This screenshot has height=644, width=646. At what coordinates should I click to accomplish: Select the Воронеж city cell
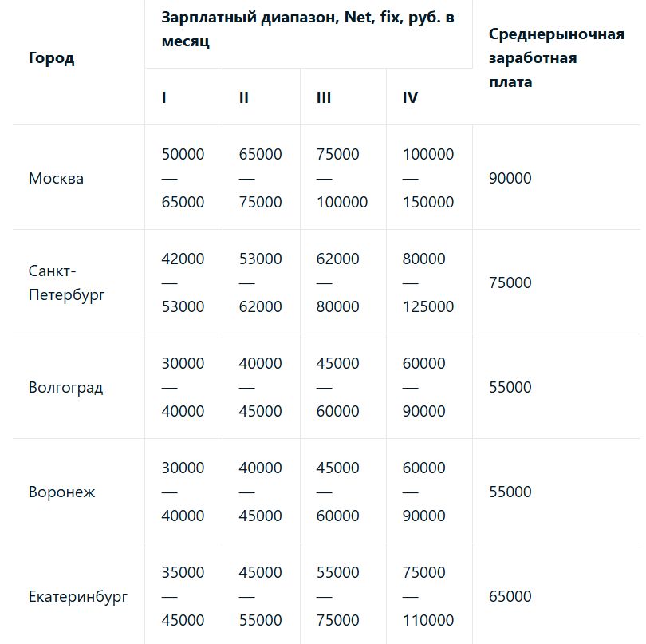tap(61, 492)
